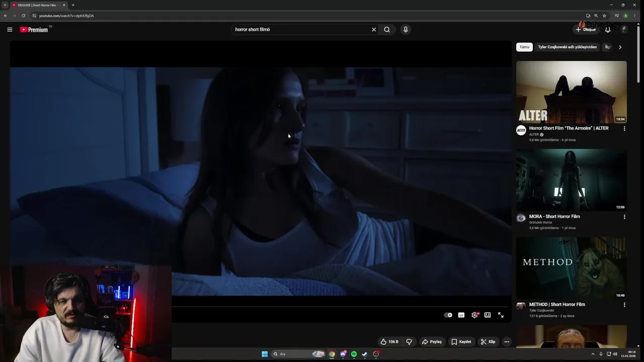The width and height of the screenshot is (644, 362).
Task: Go back in browser history
Action: 6,16
